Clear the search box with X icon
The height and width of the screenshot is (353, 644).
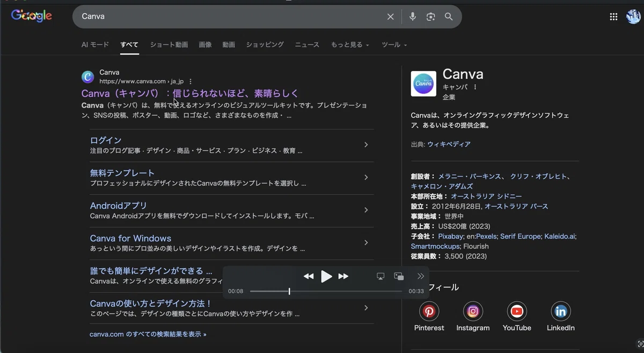[391, 17]
